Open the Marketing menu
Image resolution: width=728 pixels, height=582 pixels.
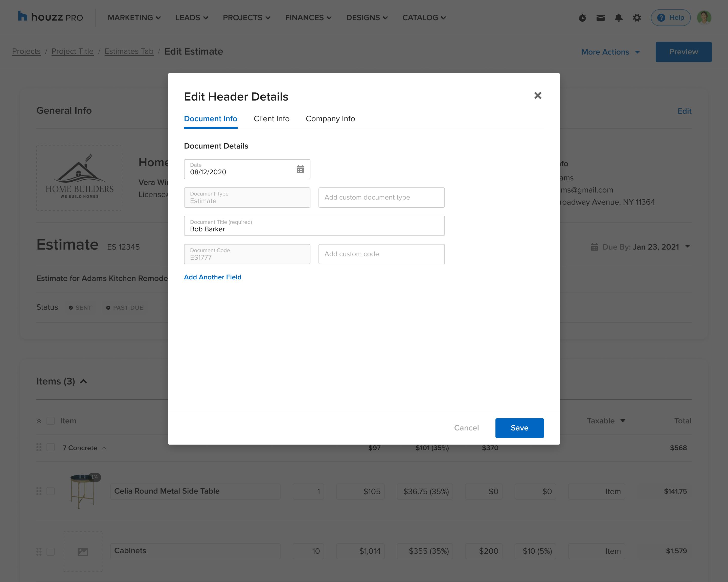pyautogui.click(x=134, y=17)
